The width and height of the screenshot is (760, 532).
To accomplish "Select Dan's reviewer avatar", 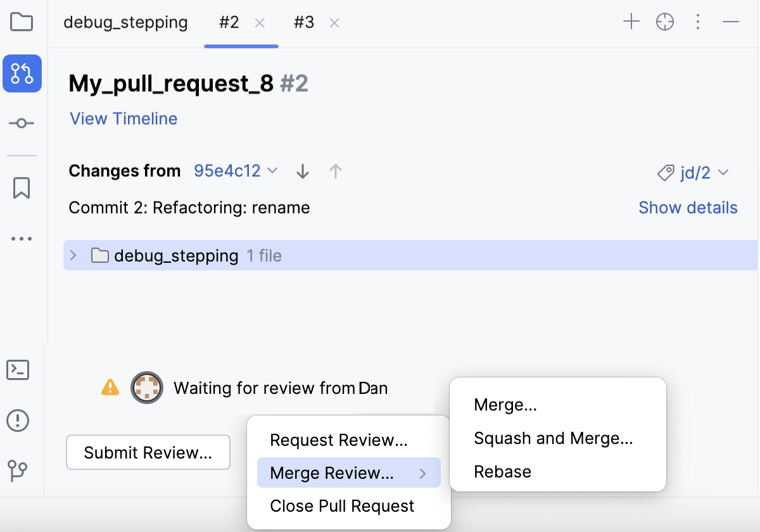I will click(147, 388).
